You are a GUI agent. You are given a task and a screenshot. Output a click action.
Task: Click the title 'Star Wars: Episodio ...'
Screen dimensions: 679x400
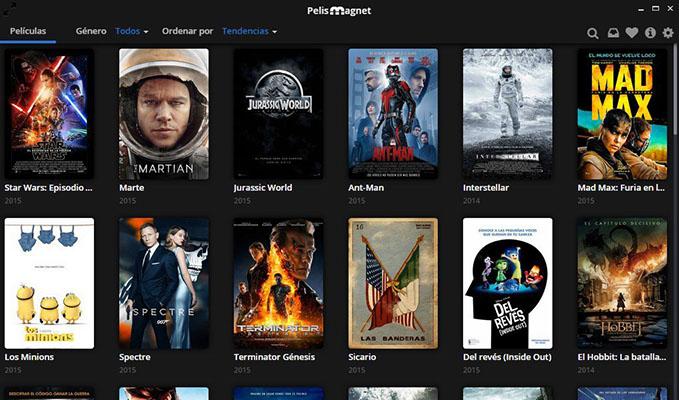(48, 188)
